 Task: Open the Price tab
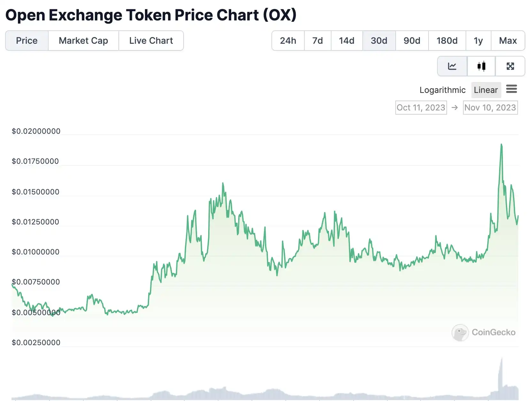(x=27, y=41)
